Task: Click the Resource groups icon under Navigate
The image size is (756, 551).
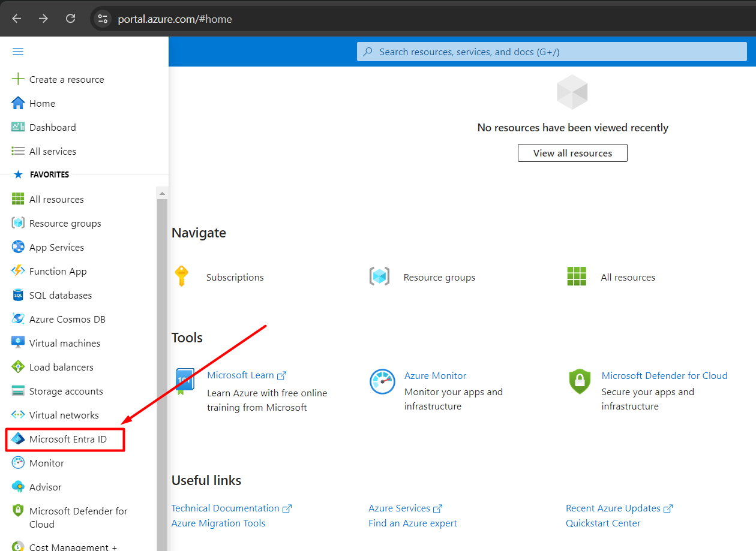Action: [379, 276]
